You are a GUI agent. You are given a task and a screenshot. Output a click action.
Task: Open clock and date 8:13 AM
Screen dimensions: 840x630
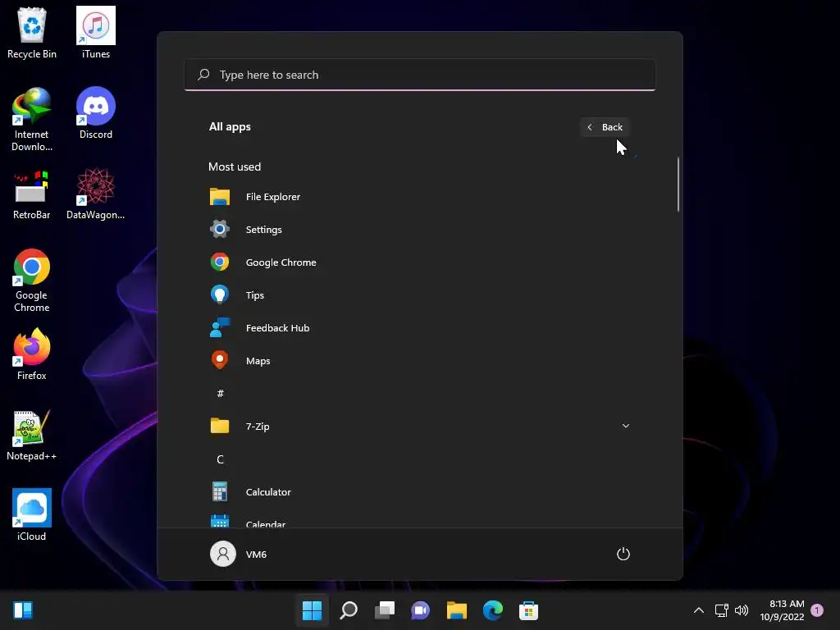tap(782, 610)
